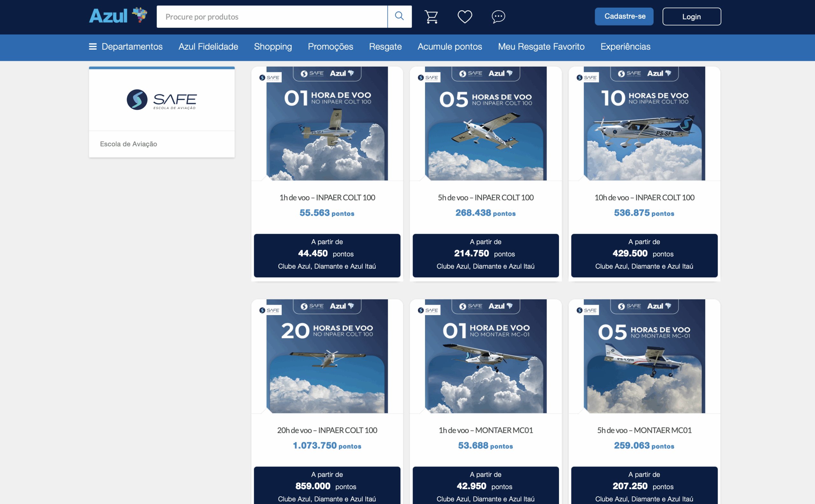Click price 268.438 pontos

pyautogui.click(x=486, y=213)
